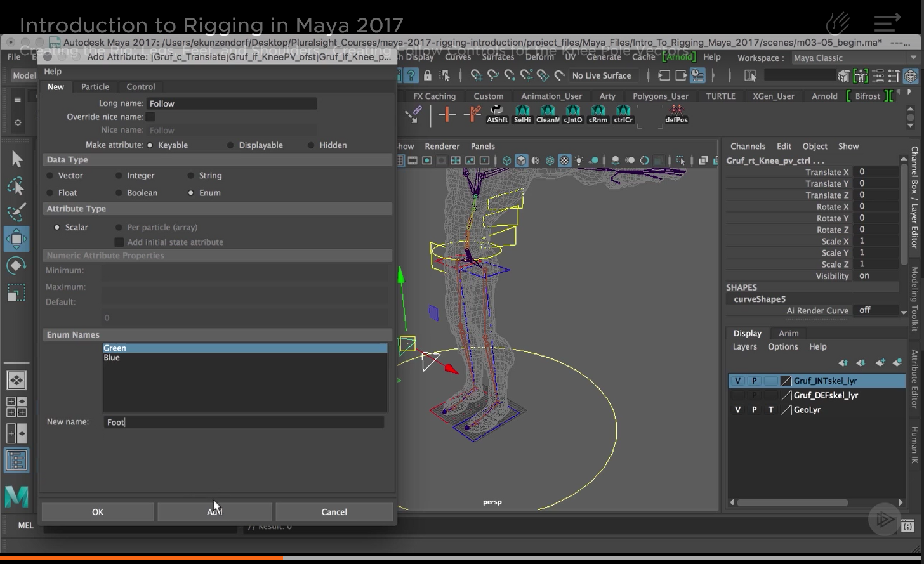Select the Displayable radio button
This screenshot has height=564, width=924.
pyautogui.click(x=230, y=145)
